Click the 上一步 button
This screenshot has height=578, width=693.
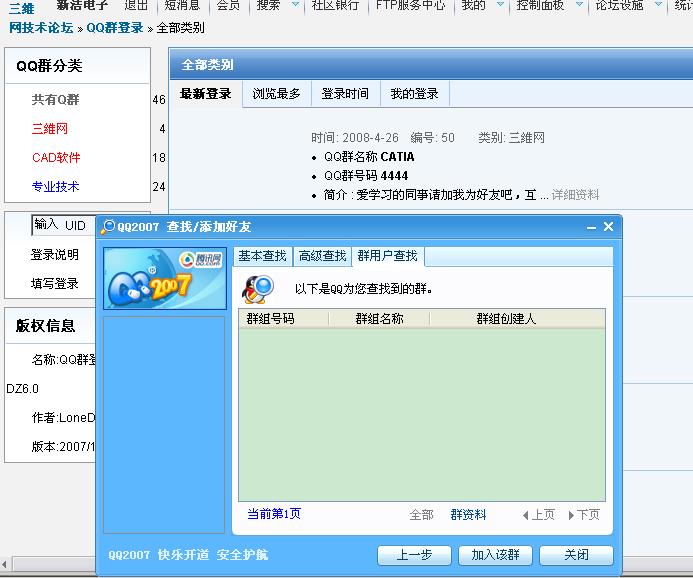(x=414, y=555)
